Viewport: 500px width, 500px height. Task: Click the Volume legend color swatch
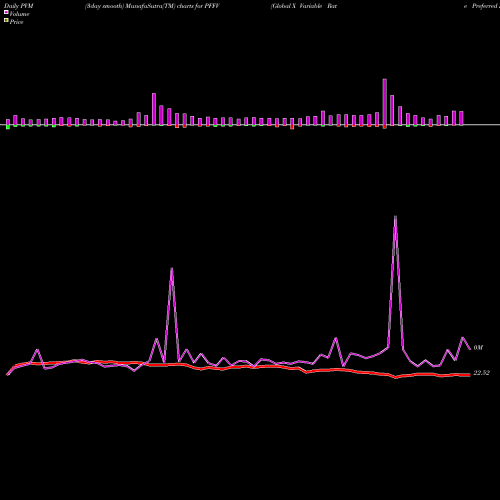[x=6, y=13]
